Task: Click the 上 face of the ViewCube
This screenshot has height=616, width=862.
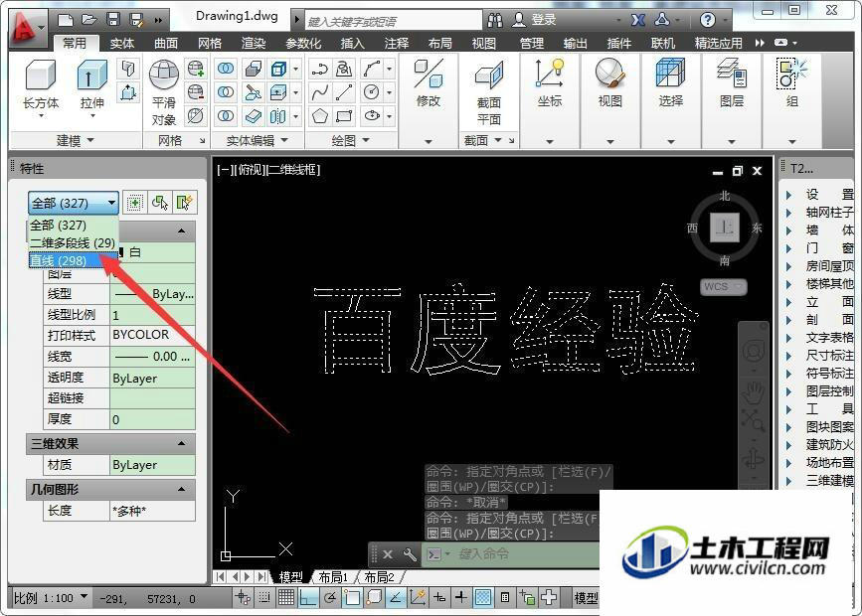Action: (x=724, y=228)
